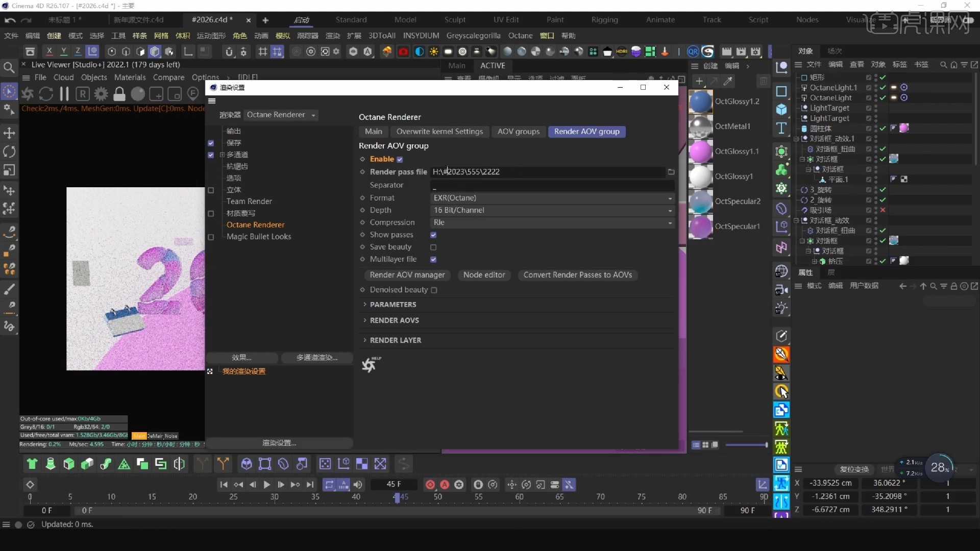Viewport: 980px width, 551px height.
Task: Click the Live Viewer settings gear icon
Action: (101, 94)
